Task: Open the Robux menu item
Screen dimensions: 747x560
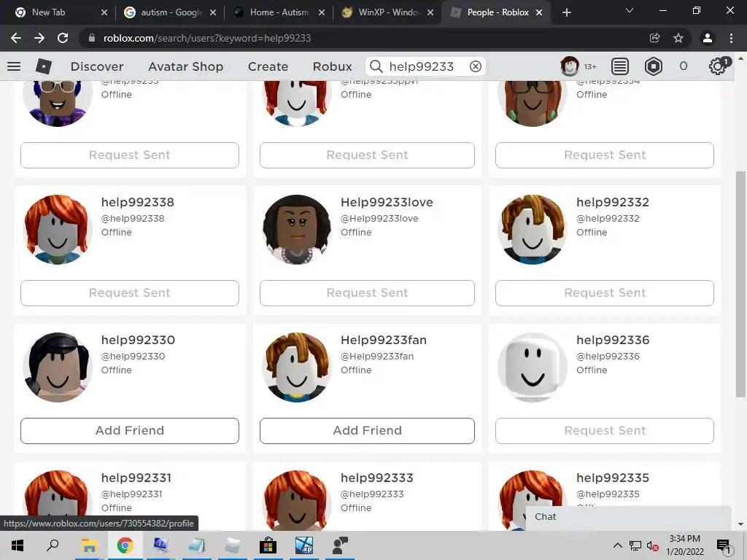Action: click(332, 66)
